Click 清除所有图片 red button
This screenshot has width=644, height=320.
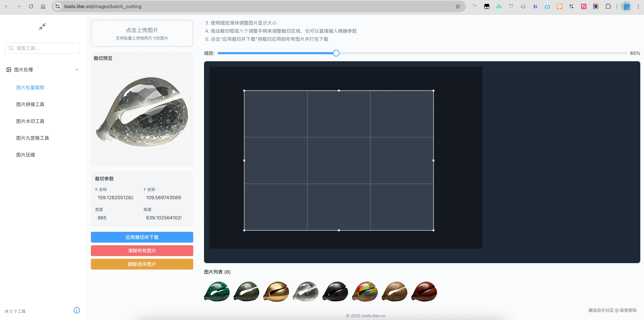142,251
